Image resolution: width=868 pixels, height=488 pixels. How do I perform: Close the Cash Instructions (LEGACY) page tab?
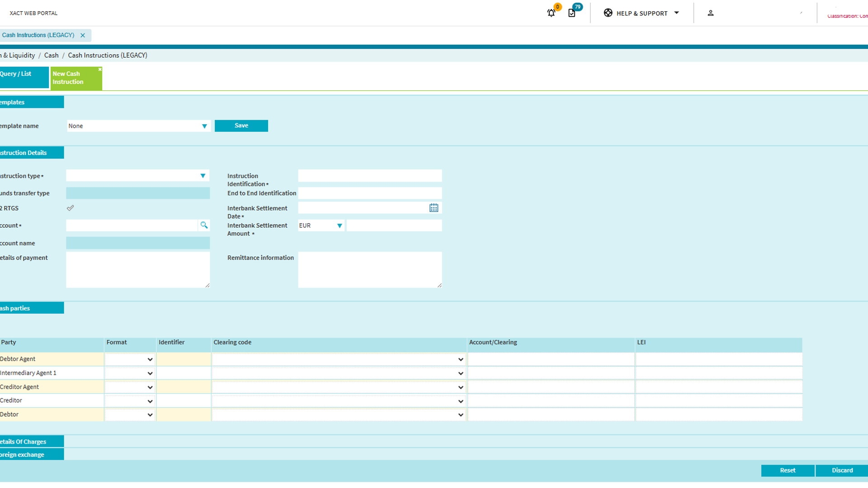(83, 35)
